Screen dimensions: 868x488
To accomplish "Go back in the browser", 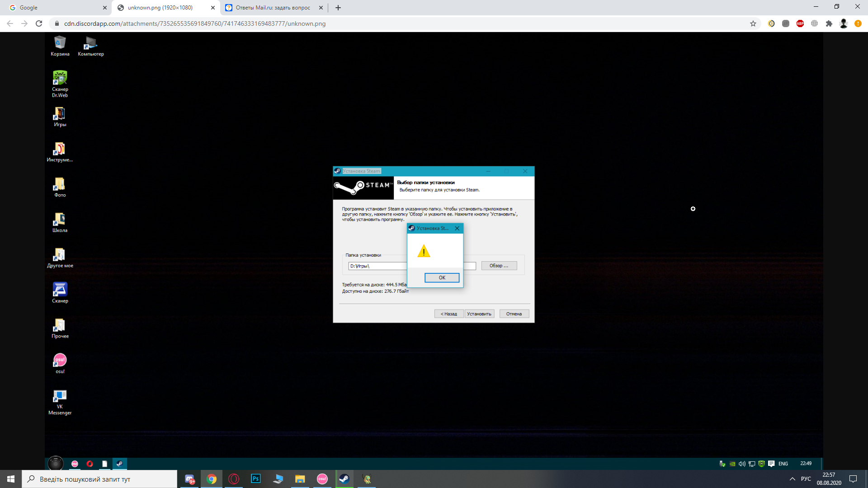I will click(10, 23).
